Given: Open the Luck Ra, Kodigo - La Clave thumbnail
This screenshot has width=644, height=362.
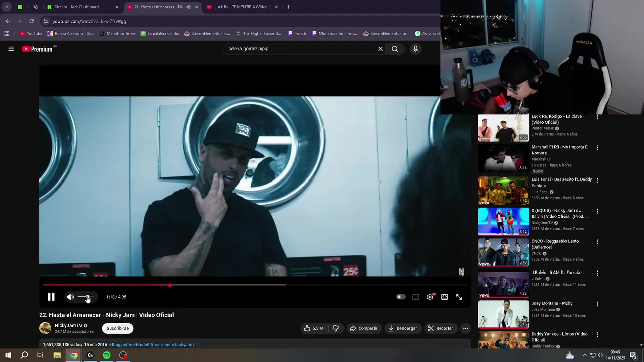Looking at the screenshot, I should [x=504, y=128].
